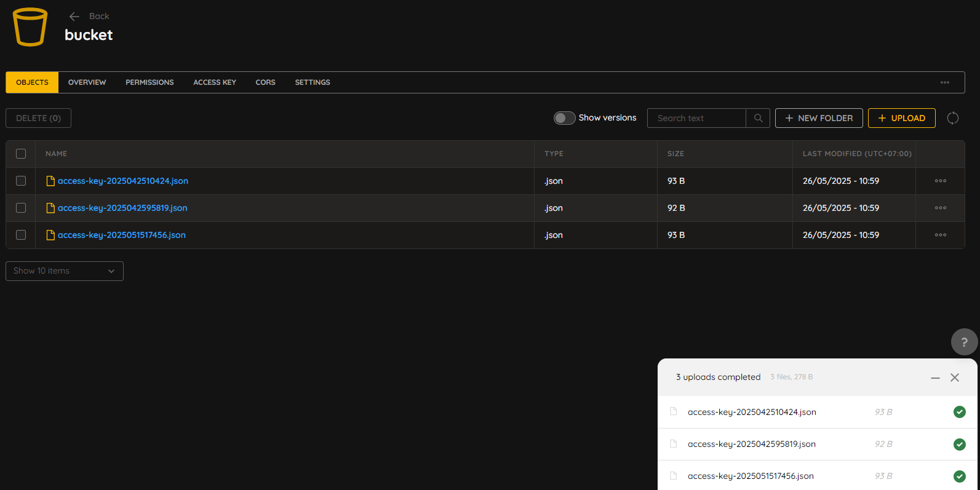
Task: Open the Access Key tab
Action: click(x=215, y=82)
